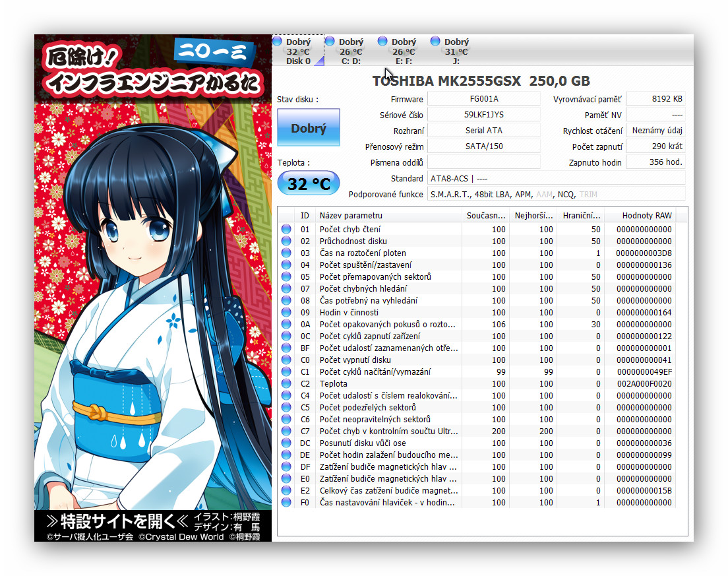
Task: Click status icon for Počet cyklů načítání/vymazání
Action: (286, 371)
